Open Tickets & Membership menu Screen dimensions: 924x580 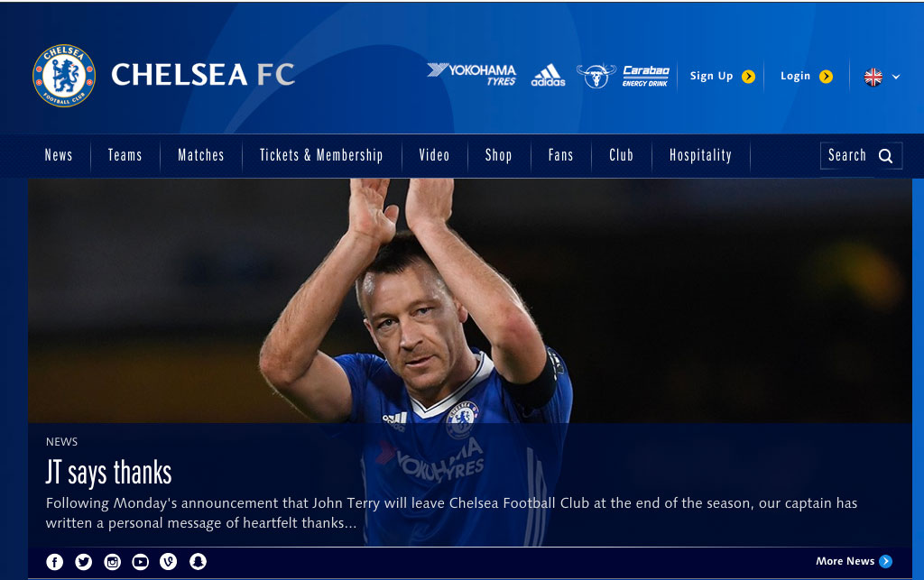pyautogui.click(x=321, y=155)
